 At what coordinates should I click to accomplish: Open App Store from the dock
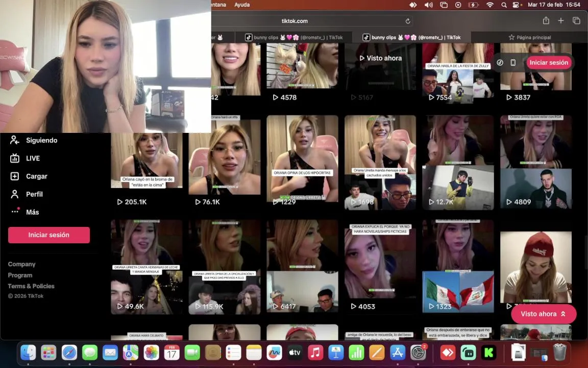[x=397, y=353]
